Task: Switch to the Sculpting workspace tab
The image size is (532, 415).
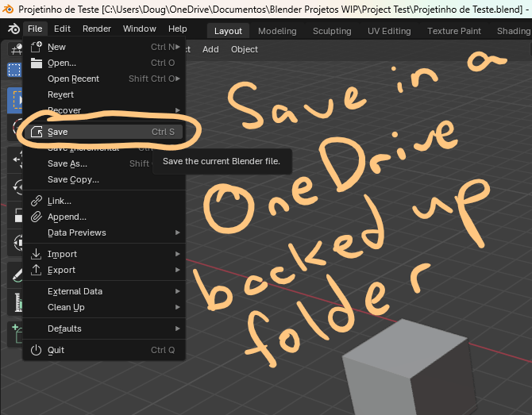Action: pyautogui.click(x=332, y=31)
